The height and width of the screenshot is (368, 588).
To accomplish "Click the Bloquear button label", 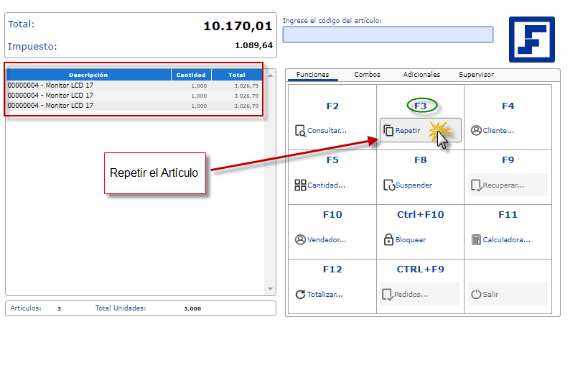I will 411,239.
